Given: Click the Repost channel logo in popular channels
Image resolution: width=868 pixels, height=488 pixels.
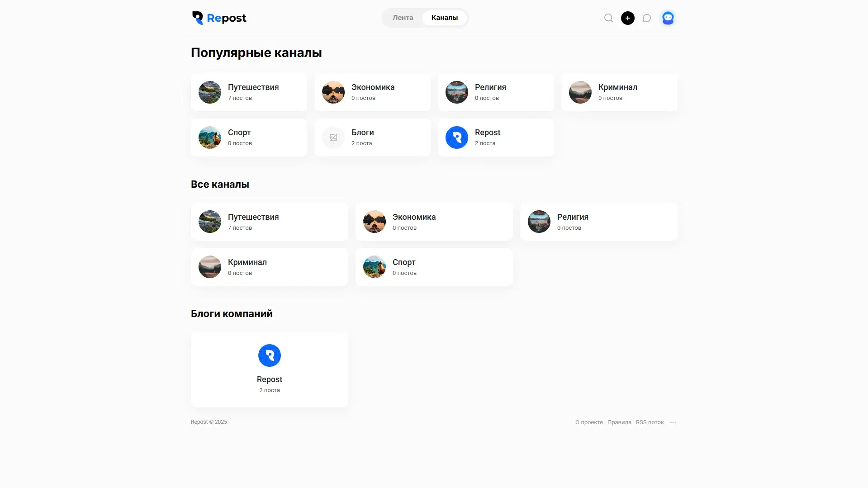Looking at the screenshot, I should pyautogui.click(x=456, y=137).
